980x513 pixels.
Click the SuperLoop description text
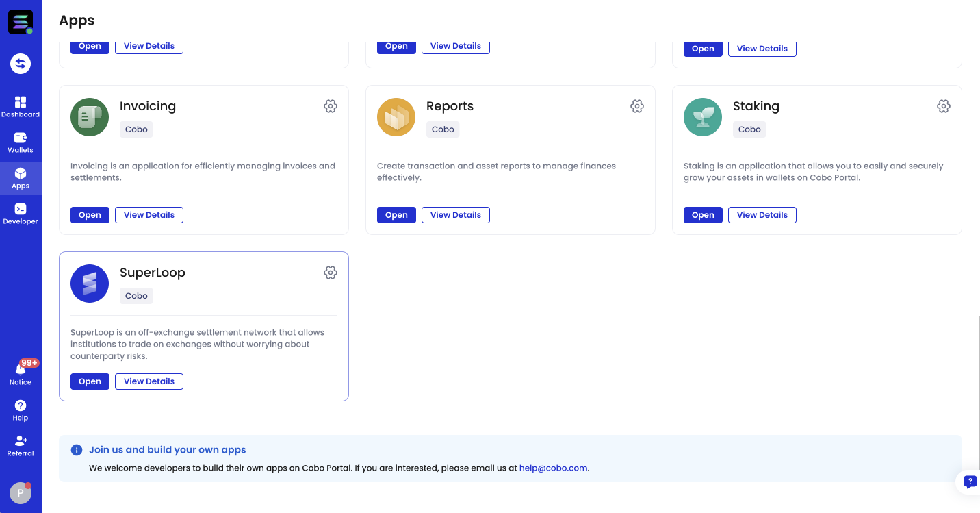[198, 345]
